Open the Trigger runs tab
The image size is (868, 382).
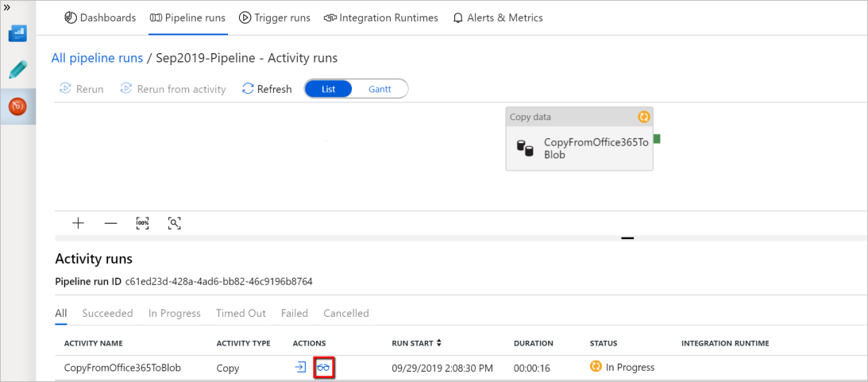tap(275, 17)
